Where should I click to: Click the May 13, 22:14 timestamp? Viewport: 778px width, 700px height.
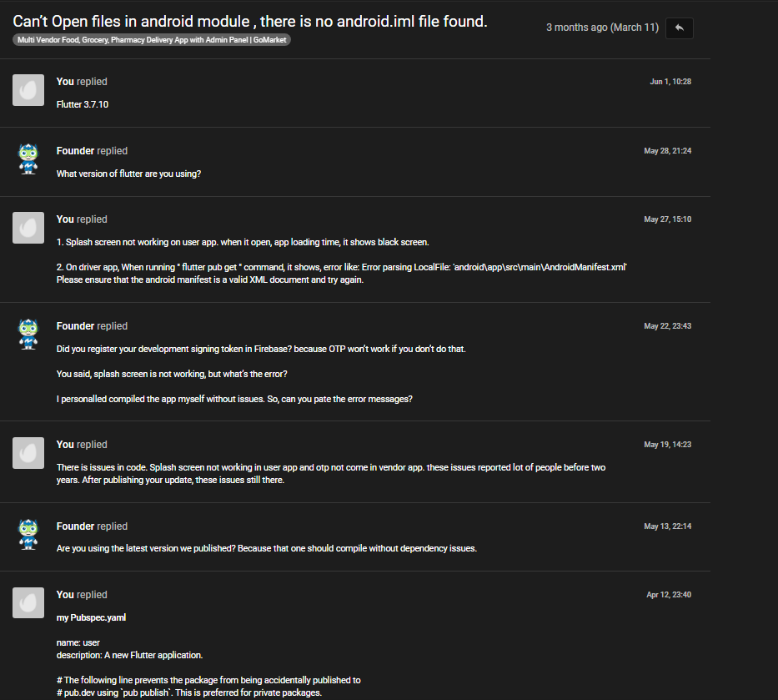[667, 526]
